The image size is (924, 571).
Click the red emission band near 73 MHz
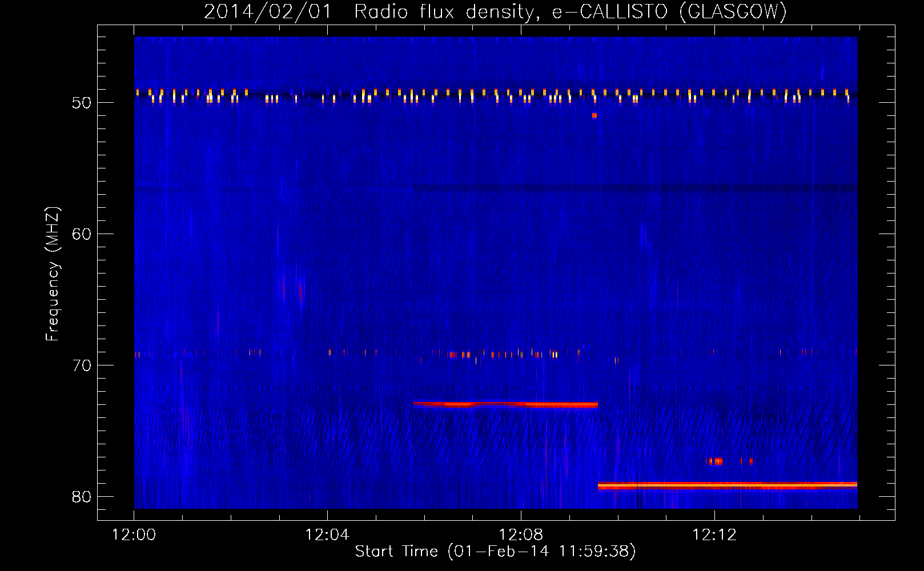click(505, 404)
